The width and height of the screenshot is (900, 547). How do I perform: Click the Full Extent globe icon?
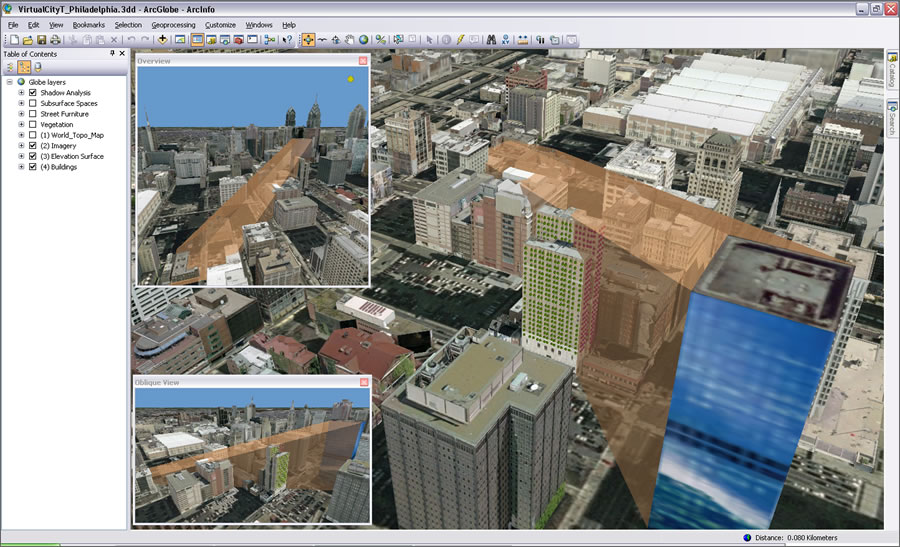tap(363, 40)
